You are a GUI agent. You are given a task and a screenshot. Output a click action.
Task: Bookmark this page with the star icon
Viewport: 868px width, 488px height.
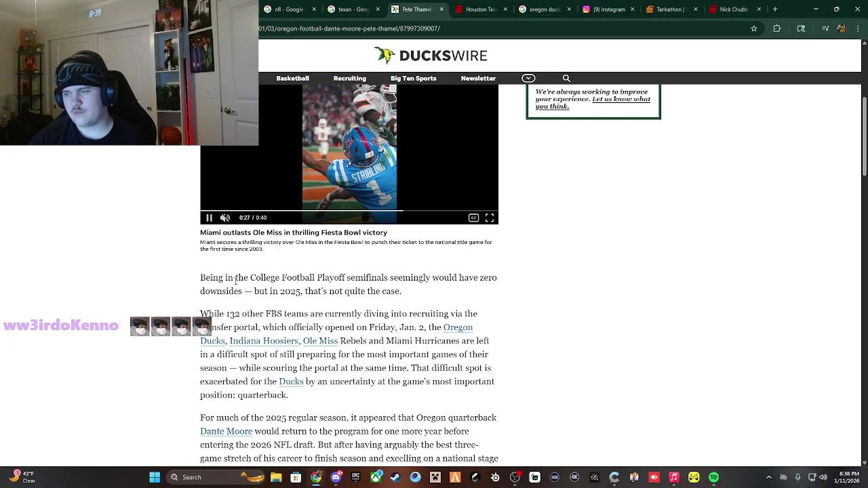tap(754, 28)
